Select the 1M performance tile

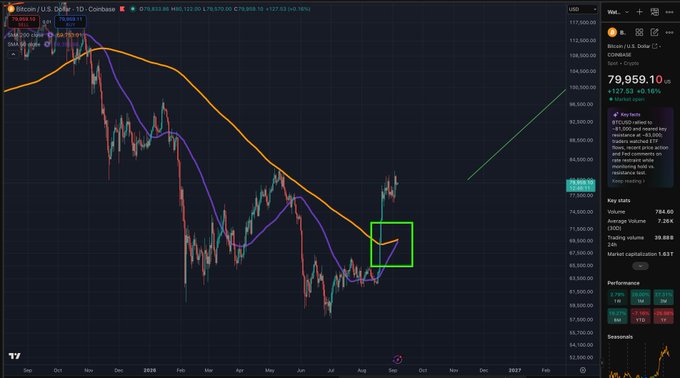click(x=641, y=297)
